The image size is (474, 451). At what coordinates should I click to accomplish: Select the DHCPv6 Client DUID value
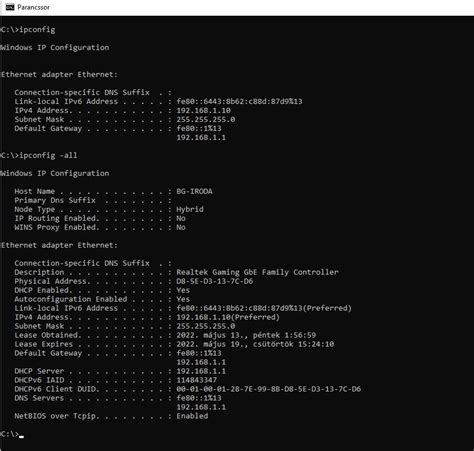coord(269,389)
